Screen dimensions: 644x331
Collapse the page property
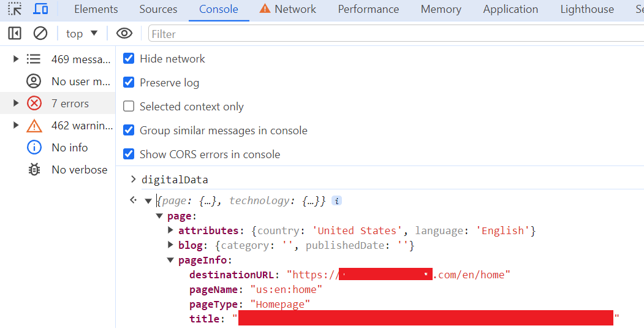[159, 216]
